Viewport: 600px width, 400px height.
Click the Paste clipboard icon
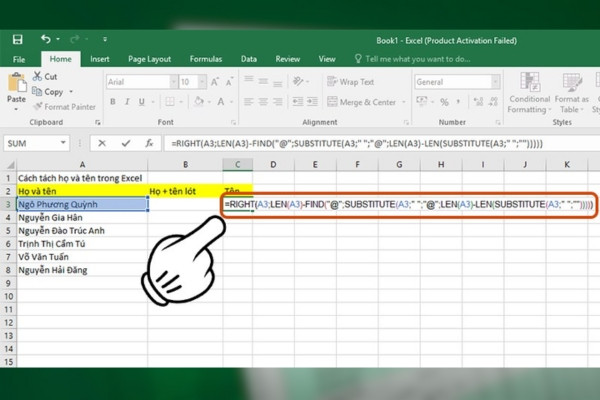[x=17, y=83]
